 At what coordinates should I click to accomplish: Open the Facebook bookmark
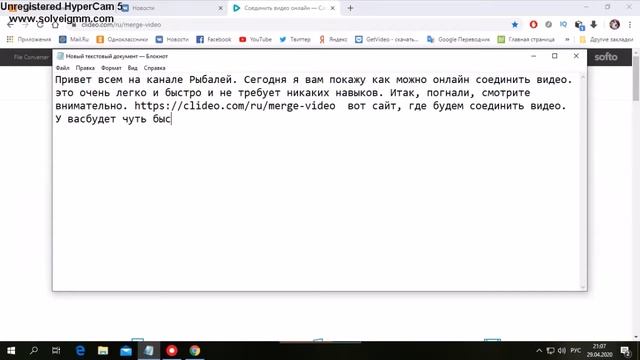[213, 39]
